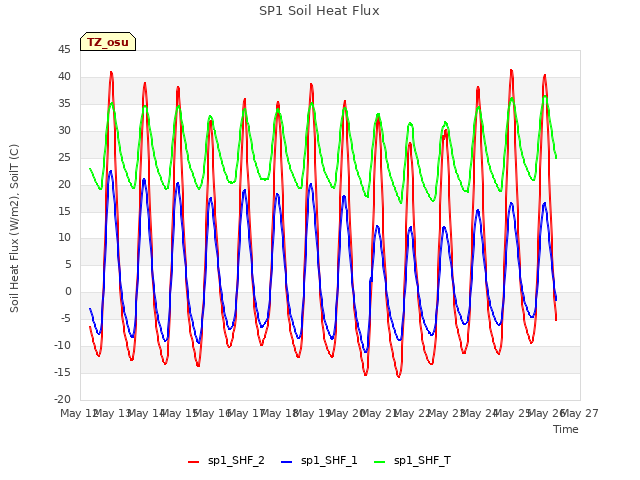
Task: Click the 25 y-axis tick label
Action: (x=64, y=158)
